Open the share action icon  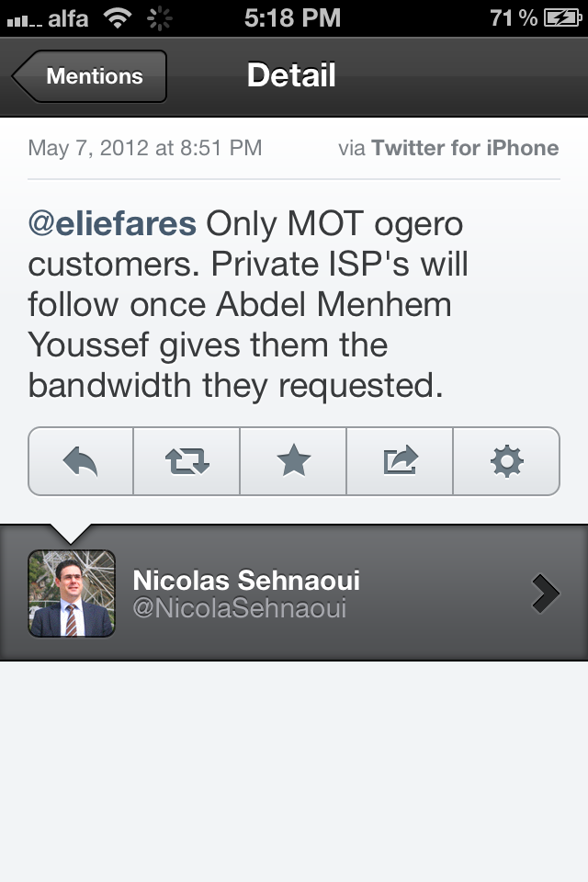(x=400, y=461)
